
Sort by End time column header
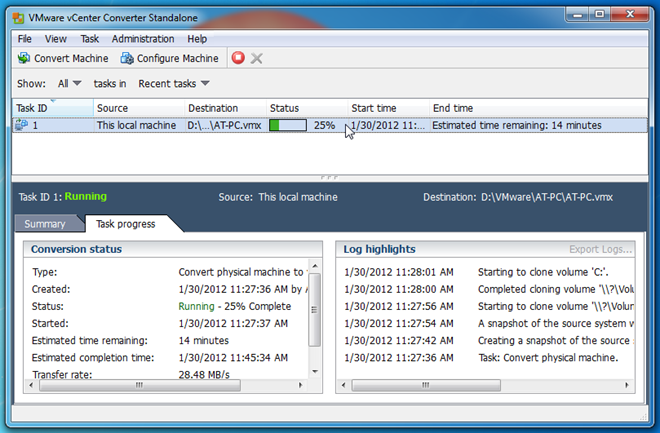click(539, 108)
